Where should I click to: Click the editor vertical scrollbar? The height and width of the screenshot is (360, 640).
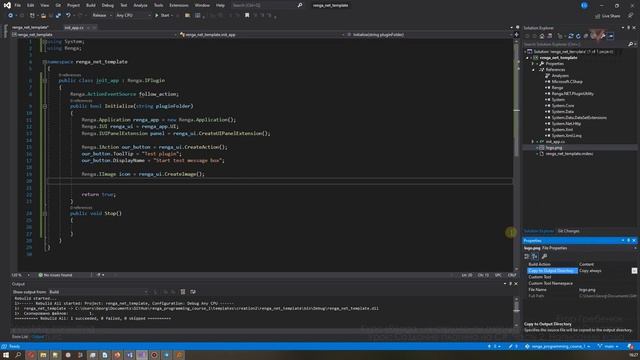[516, 155]
